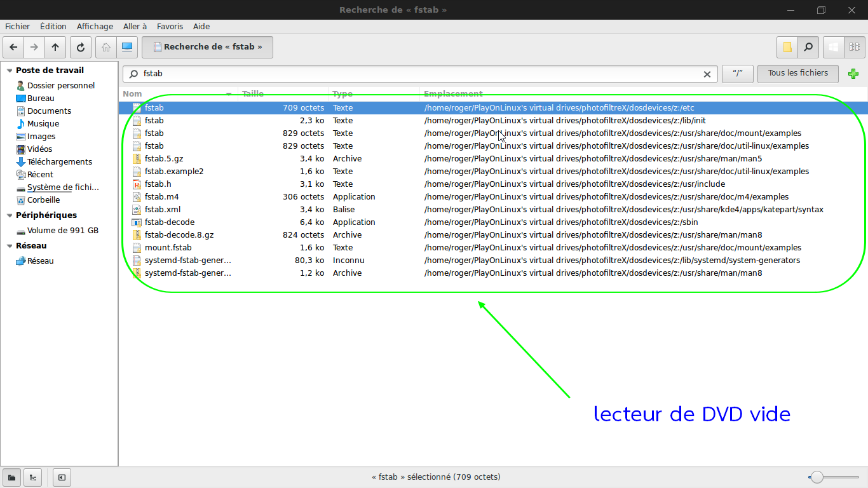Adjust the zoom slider in the status bar
The image size is (868, 488).
tap(817, 477)
